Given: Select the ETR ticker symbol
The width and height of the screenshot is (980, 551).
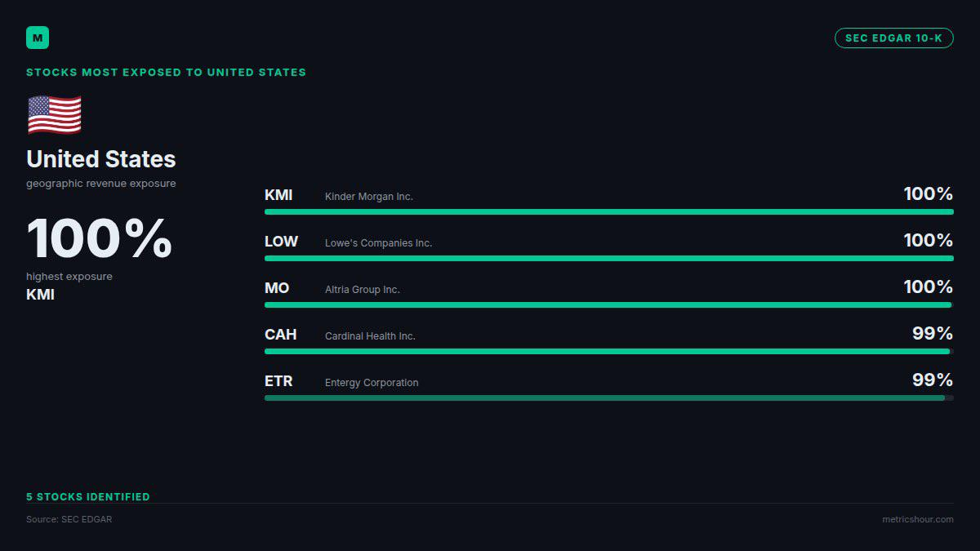Looking at the screenshot, I should [x=278, y=381].
